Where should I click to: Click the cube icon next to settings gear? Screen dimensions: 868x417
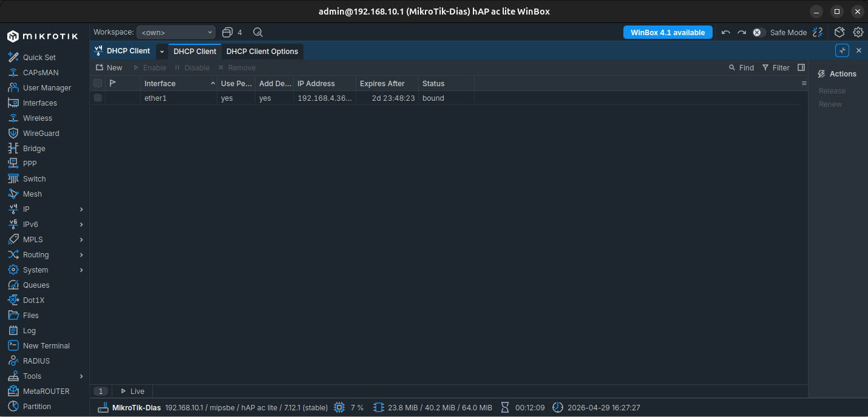[839, 32]
